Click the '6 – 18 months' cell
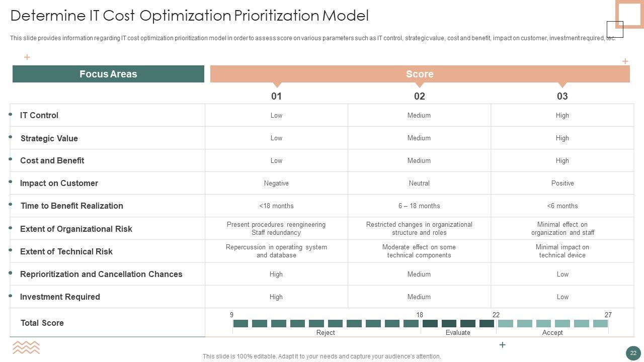Image resolution: width=644 pixels, height=362 pixels. pos(419,206)
